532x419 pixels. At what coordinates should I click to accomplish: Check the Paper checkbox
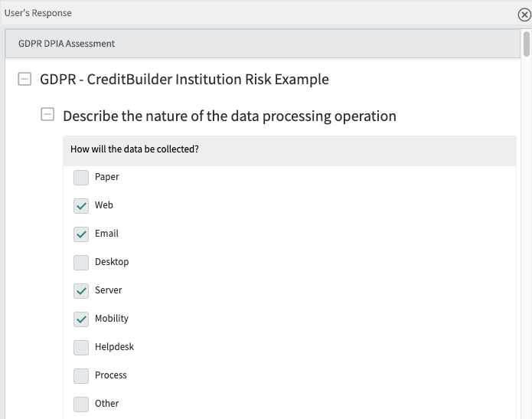tap(81, 178)
